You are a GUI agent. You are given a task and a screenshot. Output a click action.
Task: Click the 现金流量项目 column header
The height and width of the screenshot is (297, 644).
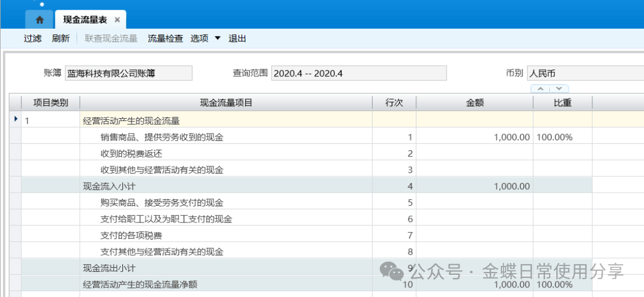click(x=226, y=103)
